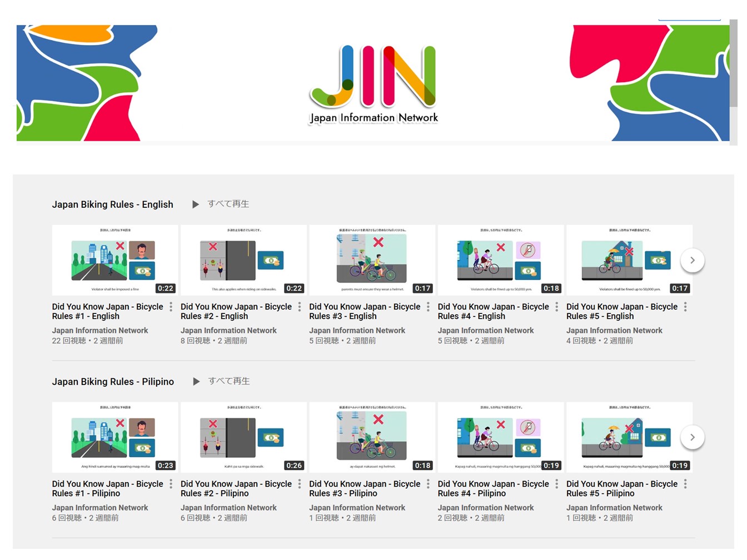Open channel name under Rules #3 - English
The image size is (747, 560).
(x=357, y=331)
